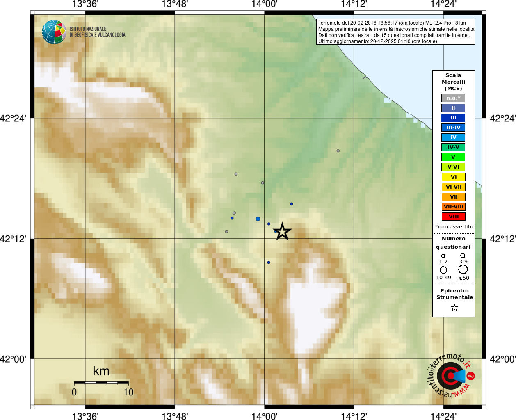516x420 pixels.
Task: Click the 'Numero questionari' heading
Action: point(453,242)
